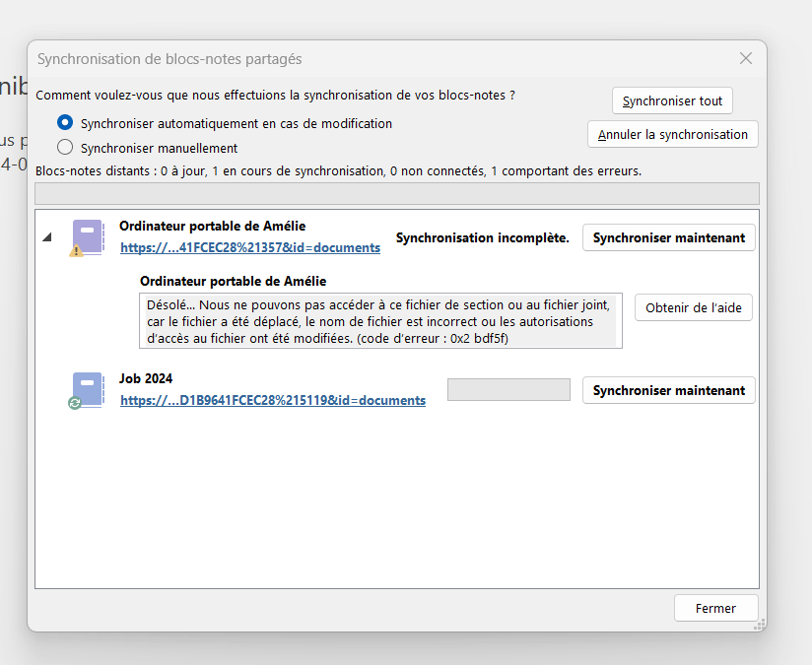Open the link ending 41FCEC28%21357&id=documents
The image size is (812, 665).
[250, 248]
